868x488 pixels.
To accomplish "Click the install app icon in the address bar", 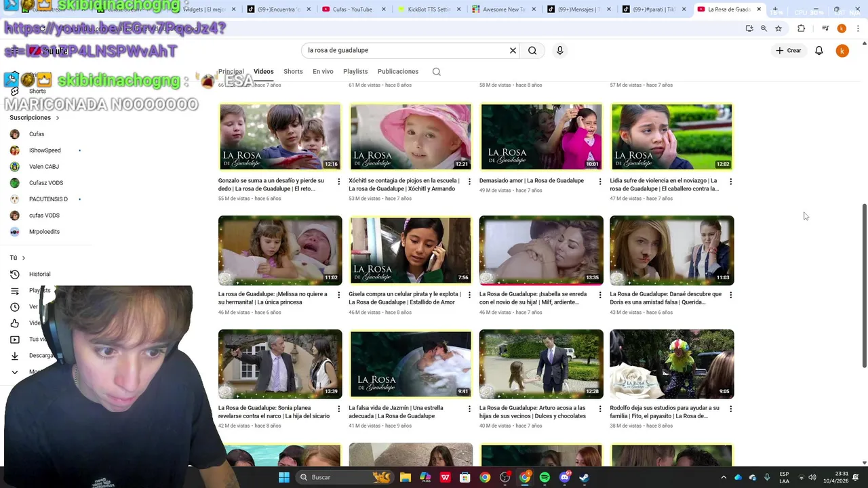I will coord(749,28).
